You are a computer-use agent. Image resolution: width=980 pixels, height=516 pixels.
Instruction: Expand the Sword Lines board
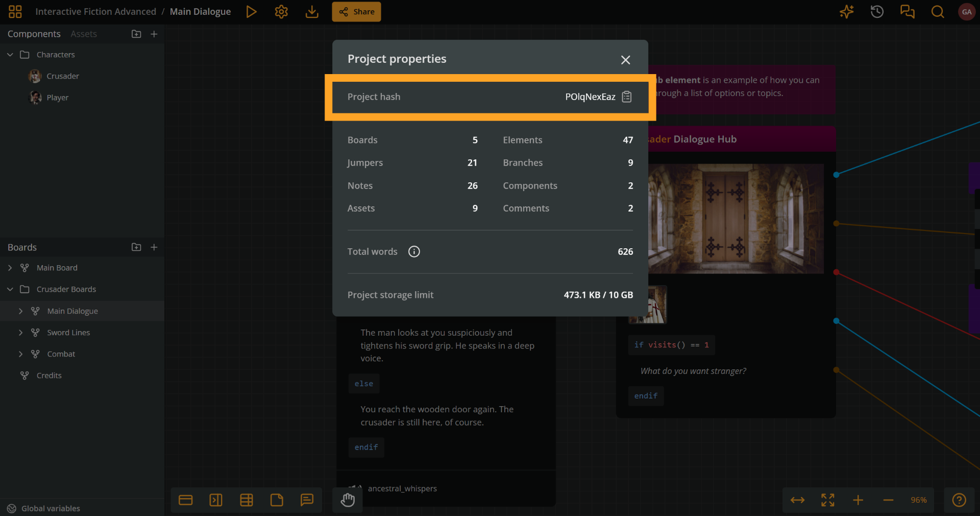pyautogui.click(x=21, y=332)
